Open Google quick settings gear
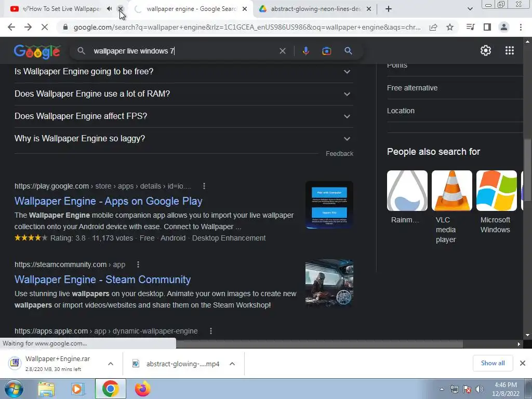Image resolution: width=532 pixels, height=399 pixels. click(x=486, y=50)
